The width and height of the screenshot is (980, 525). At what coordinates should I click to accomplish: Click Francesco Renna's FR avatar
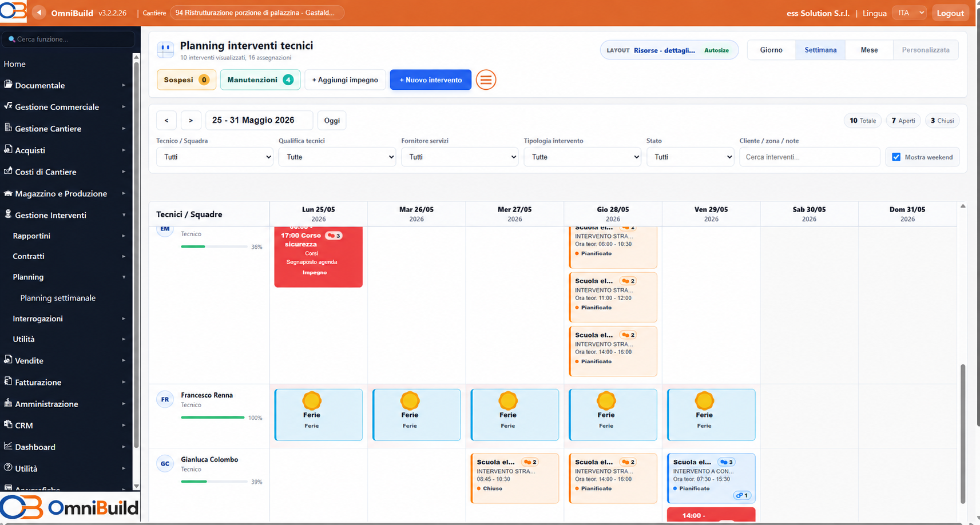(165, 399)
